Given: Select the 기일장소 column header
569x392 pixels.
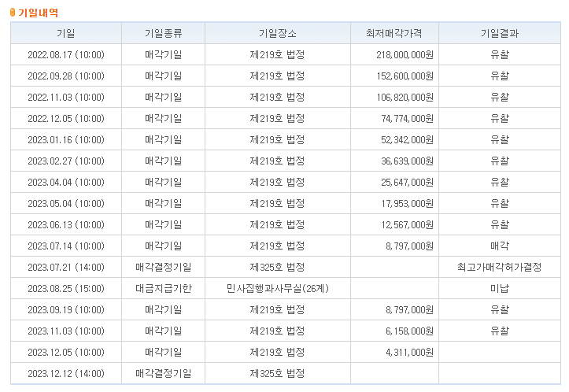Looking at the screenshot, I should (278, 33).
